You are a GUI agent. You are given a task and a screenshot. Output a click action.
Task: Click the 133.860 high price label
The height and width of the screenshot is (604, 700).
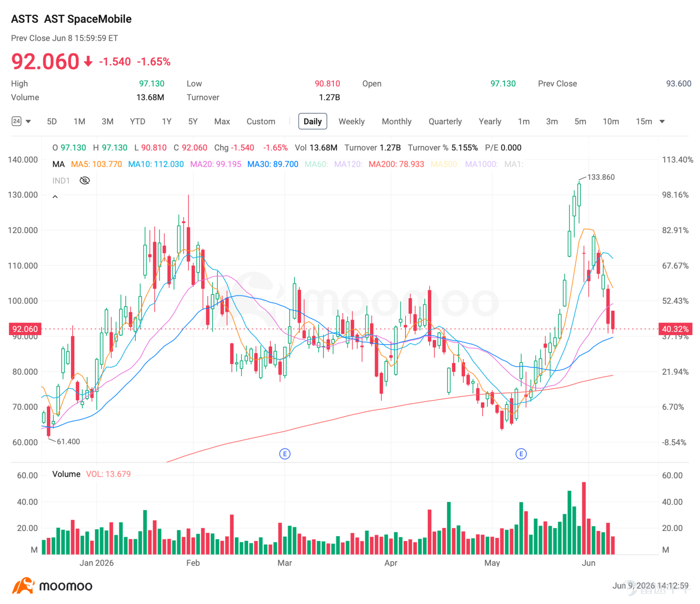click(x=601, y=177)
